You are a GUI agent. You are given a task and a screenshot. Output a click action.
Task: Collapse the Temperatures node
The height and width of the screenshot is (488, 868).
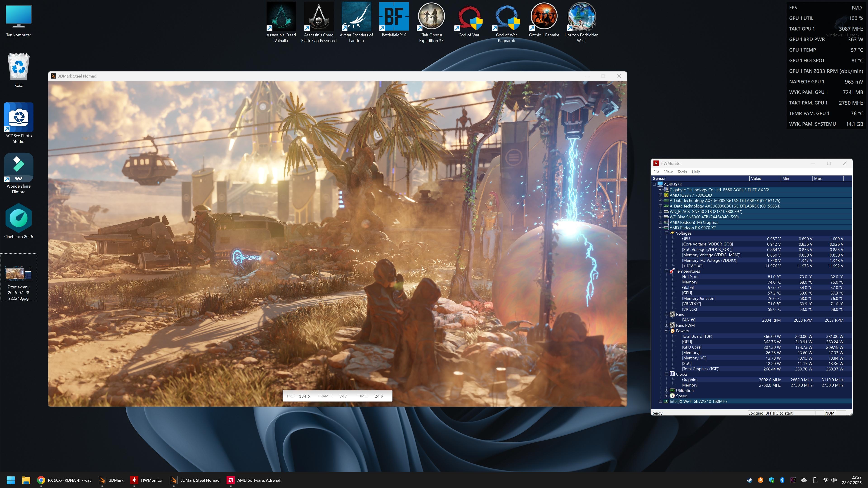point(666,271)
